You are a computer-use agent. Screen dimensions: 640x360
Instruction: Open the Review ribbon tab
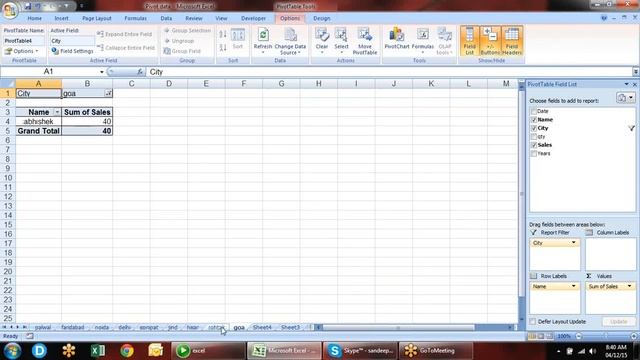tap(194, 18)
